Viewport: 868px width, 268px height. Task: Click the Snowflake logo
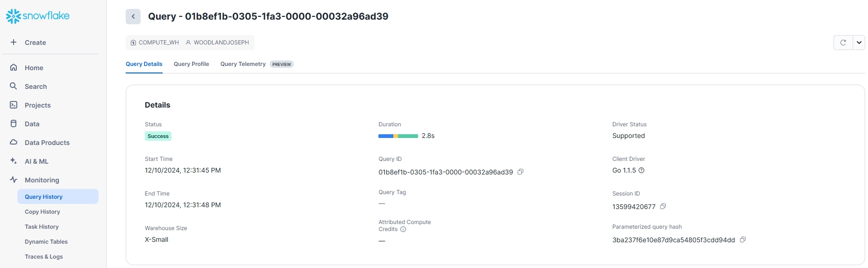click(38, 16)
